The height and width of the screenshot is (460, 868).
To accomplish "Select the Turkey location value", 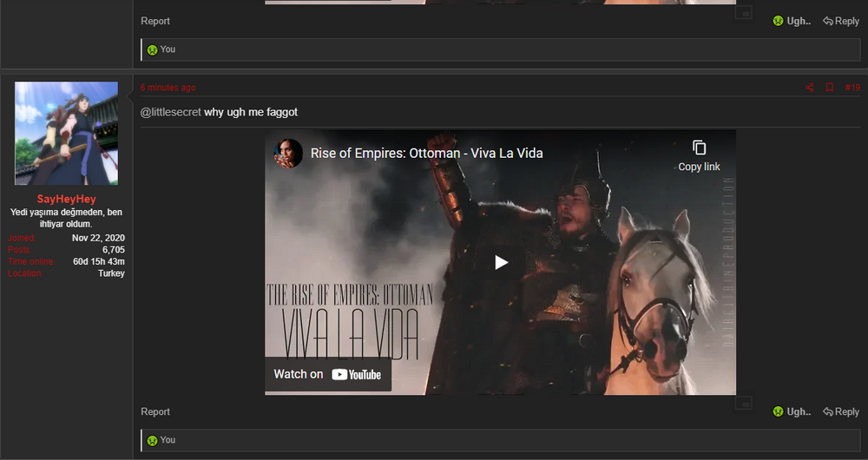I will (111, 273).
